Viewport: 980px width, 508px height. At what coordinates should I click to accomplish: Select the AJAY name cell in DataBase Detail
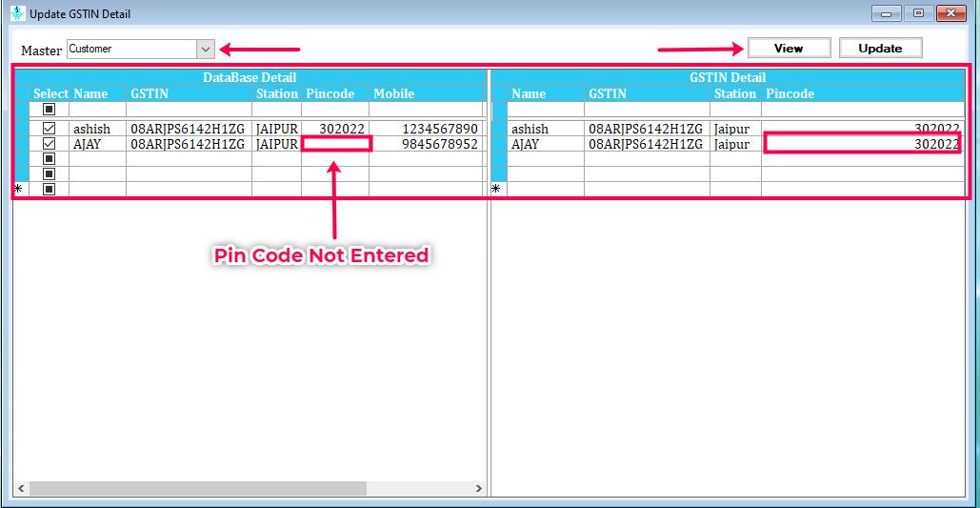[97, 144]
